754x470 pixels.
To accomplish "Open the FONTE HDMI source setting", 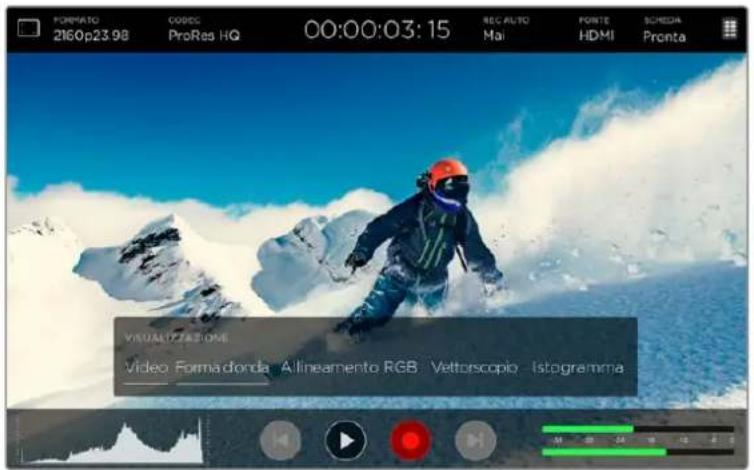I will click(596, 29).
